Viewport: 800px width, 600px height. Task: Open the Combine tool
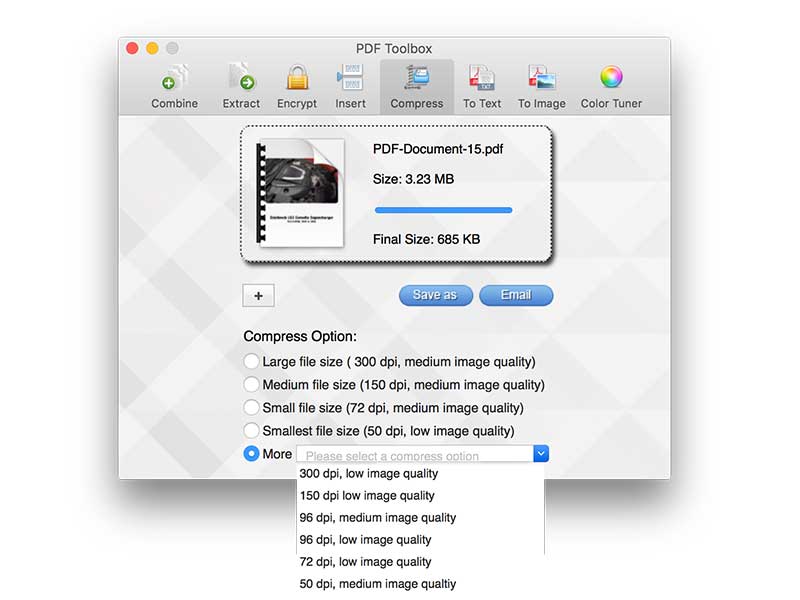coord(174,87)
